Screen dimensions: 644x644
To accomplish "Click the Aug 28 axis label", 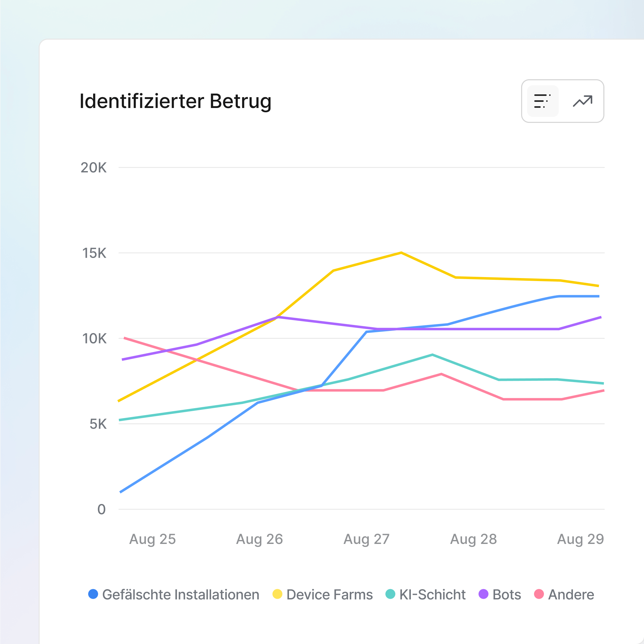I will [473, 539].
